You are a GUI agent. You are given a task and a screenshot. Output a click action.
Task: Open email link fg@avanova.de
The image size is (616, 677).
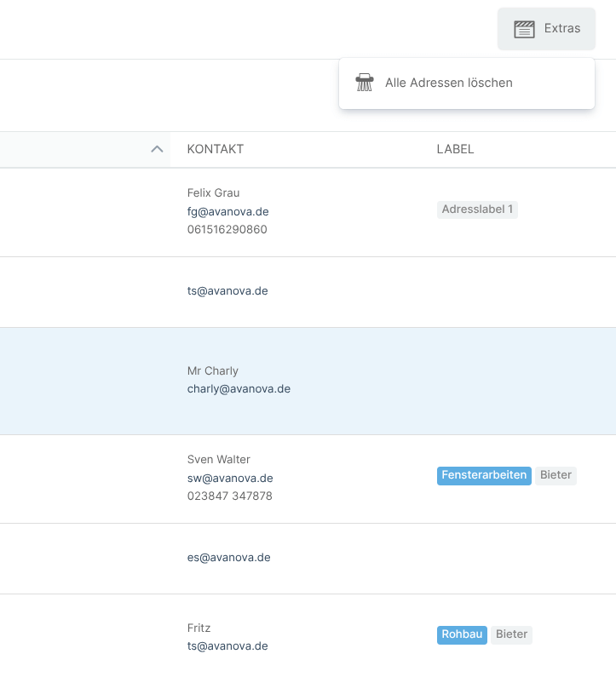coord(227,211)
